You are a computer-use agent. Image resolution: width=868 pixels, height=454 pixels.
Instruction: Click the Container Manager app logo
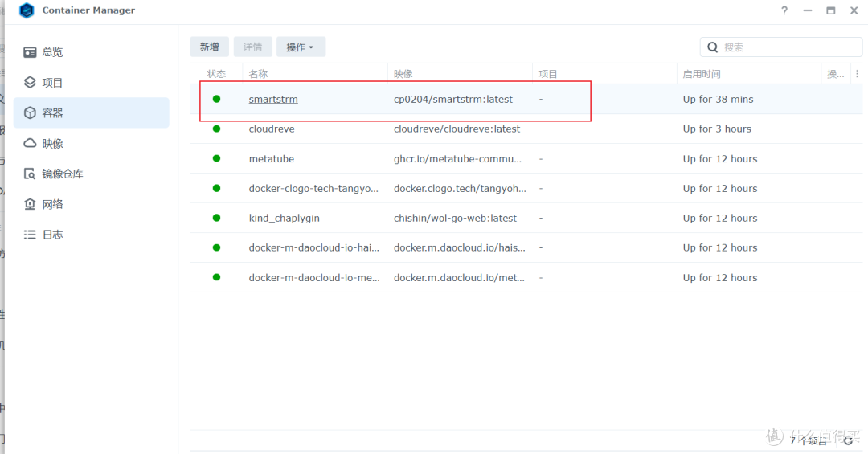(27, 10)
